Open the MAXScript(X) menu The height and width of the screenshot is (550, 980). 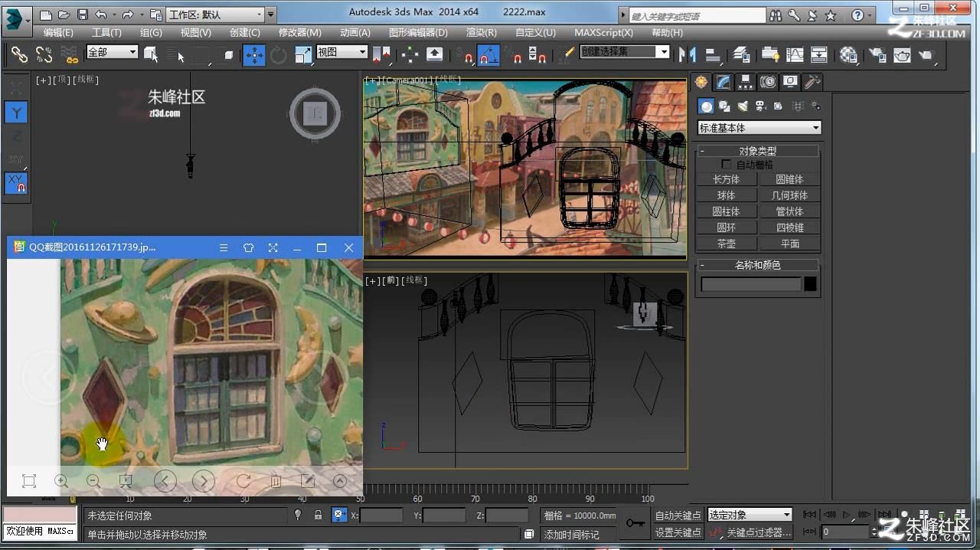click(604, 32)
